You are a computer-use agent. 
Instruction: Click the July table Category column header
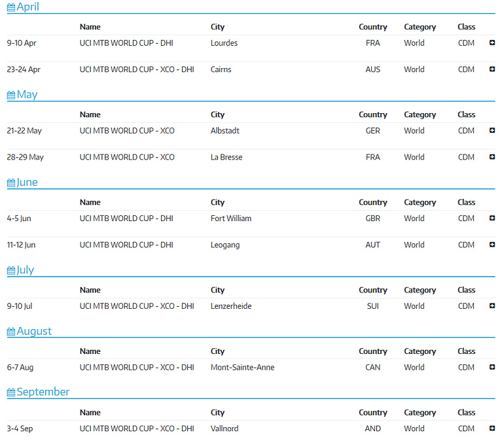coord(420,290)
